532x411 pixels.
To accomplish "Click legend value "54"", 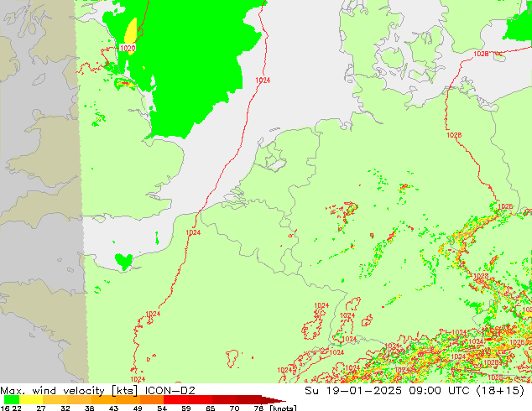I will pos(162,408).
